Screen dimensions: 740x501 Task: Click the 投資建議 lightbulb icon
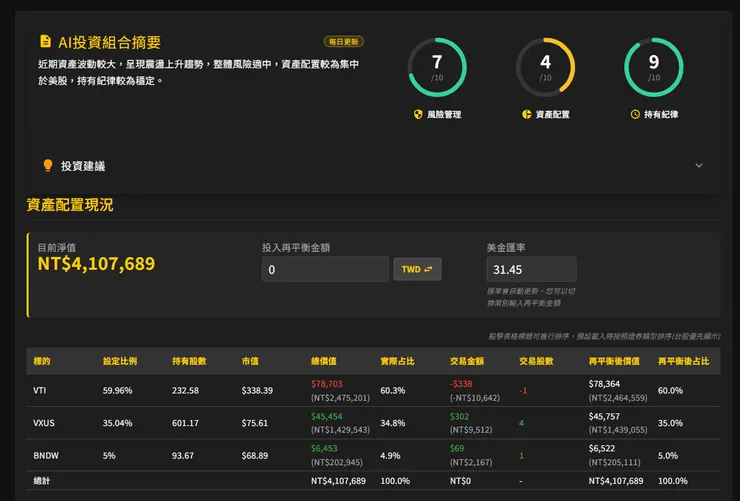[x=48, y=166]
